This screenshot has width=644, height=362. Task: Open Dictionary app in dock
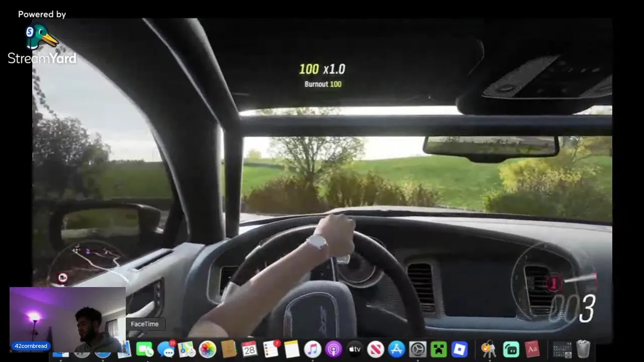[532, 349]
